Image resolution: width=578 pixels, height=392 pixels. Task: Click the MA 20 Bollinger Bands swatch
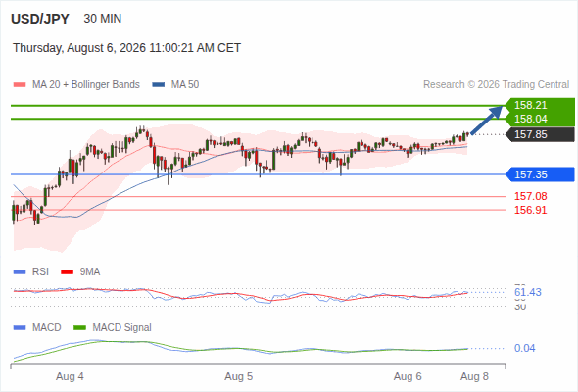[x=20, y=85]
